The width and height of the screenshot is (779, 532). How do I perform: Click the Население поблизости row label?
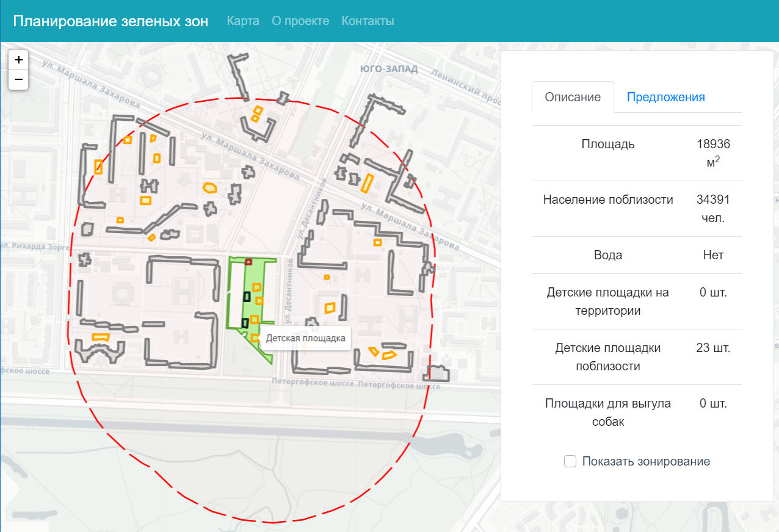[607, 199]
